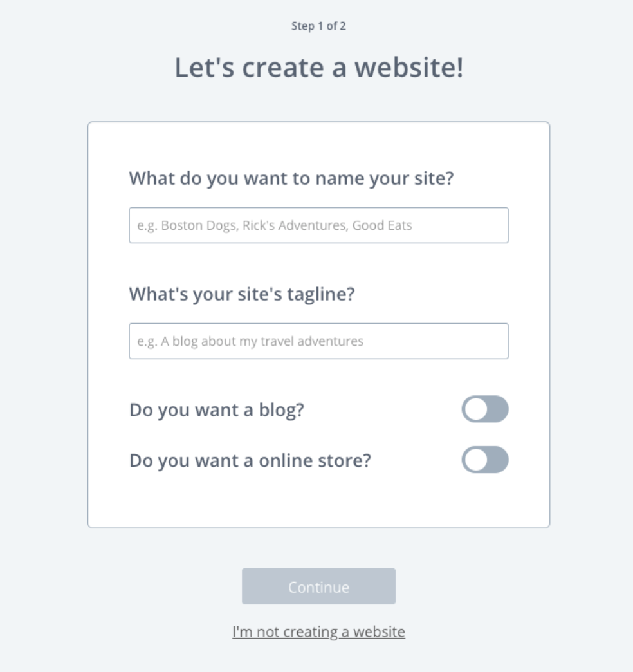Click Continue to proceed to step 2
The image size is (633, 672).
pos(318,586)
